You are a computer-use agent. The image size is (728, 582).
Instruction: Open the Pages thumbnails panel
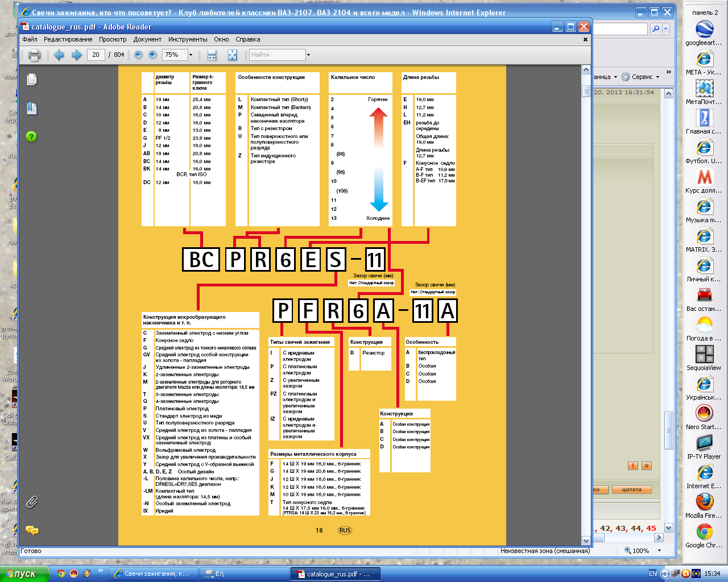pyautogui.click(x=32, y=80)
